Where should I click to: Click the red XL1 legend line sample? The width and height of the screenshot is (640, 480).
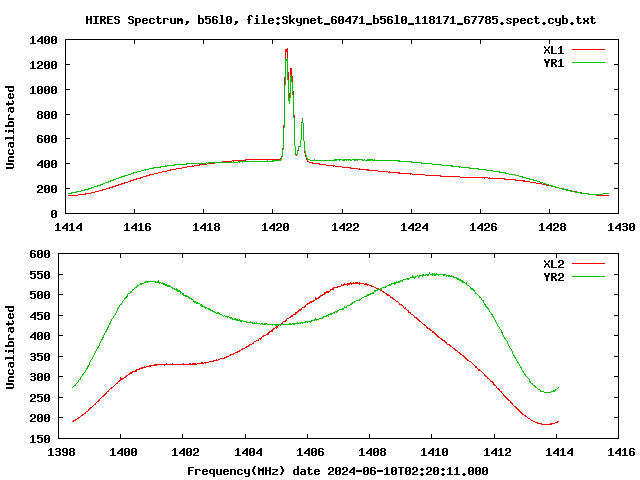pyautogui.click(x=588, y=50)
